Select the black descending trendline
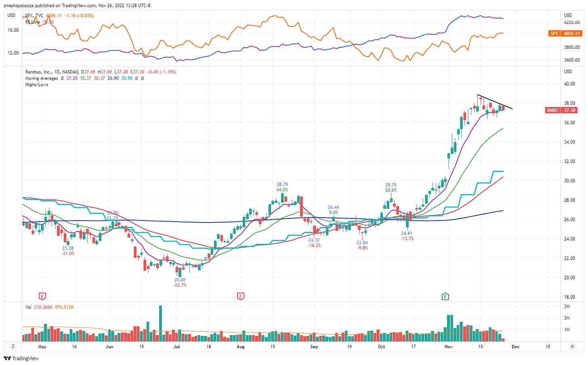 click(495, 102)
